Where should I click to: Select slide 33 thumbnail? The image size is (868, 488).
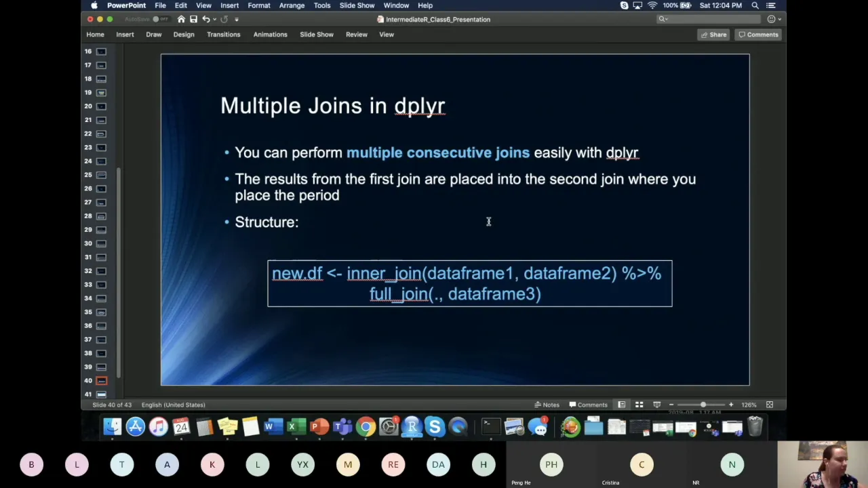pos(101,285)
